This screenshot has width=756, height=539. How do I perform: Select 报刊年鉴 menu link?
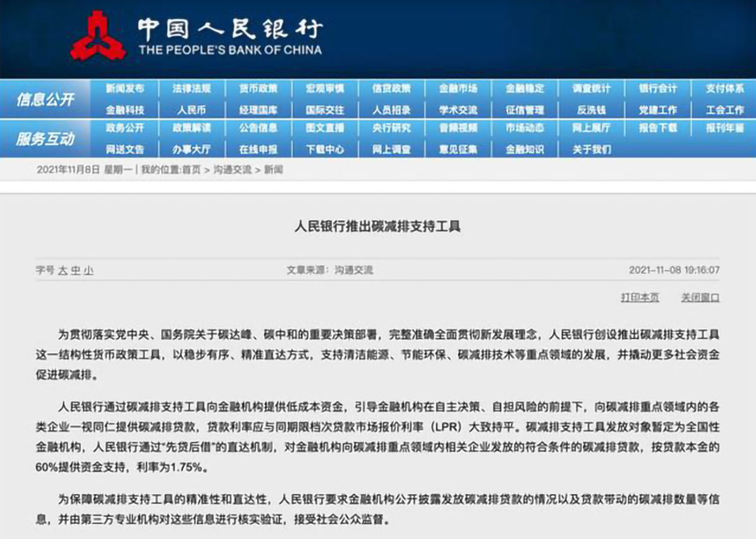tap(724, 128)
